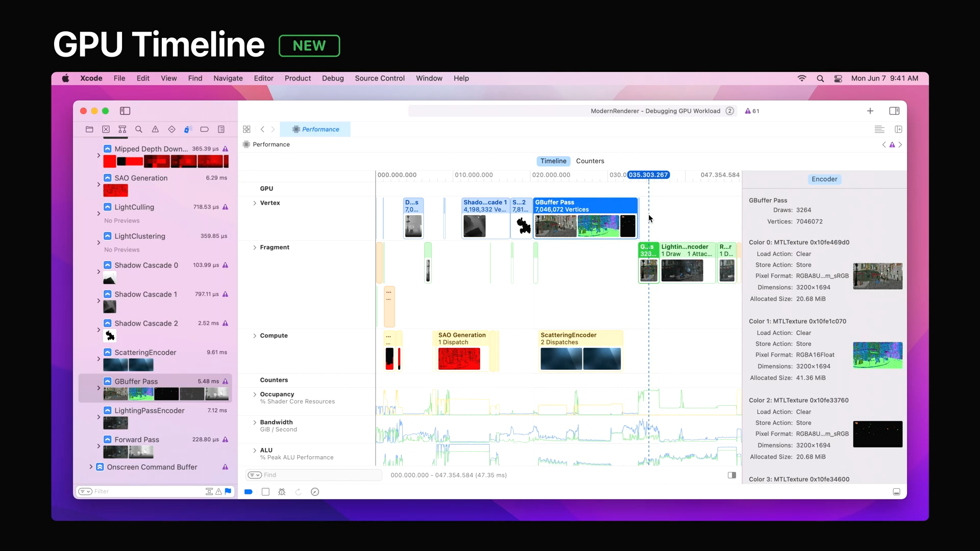
Task: Open the Breakpoint navigator icon
Action: pos(204,130)
